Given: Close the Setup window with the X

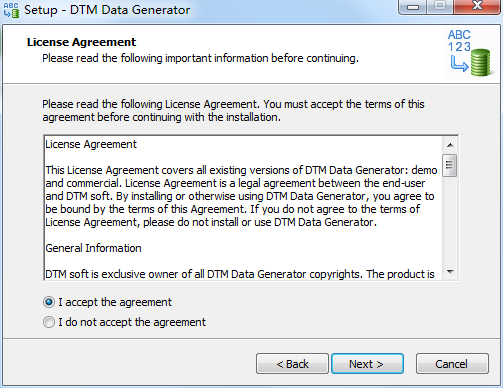Looking at the screenshot, I should coord(477,6).
